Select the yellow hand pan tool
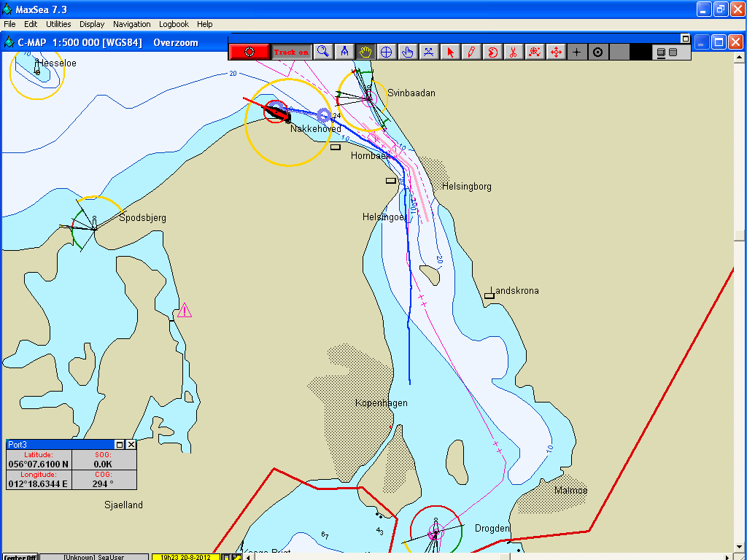Viewport: 747px width, 560px height. click(x=365, y=52)
